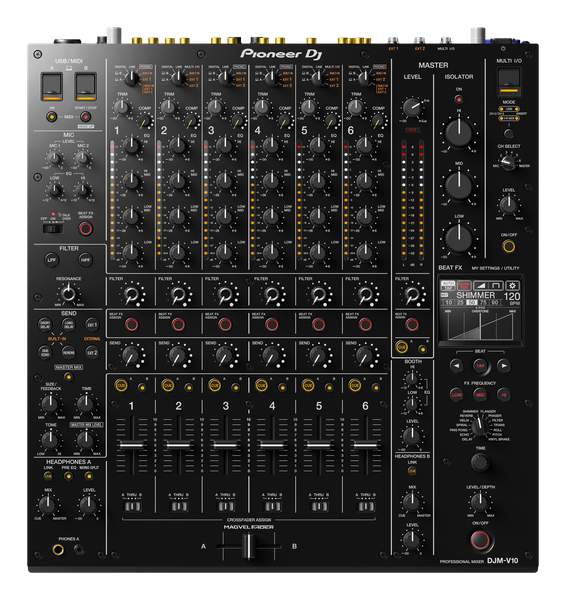Select 90 on the X-PAD beat bar
The width and height of the screenshot is (566, 600).
[x=495, y=302]
